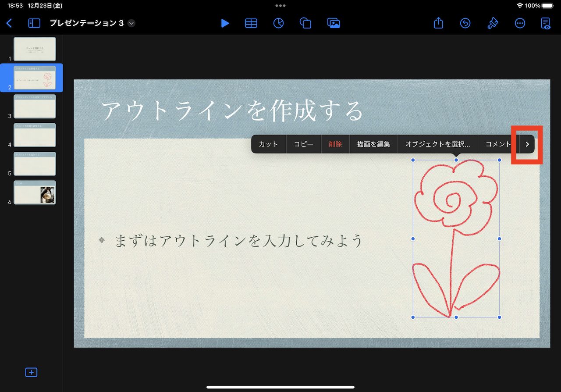
Task: Toggle the slide navigator sidebar icon
Action: (34, 23)
